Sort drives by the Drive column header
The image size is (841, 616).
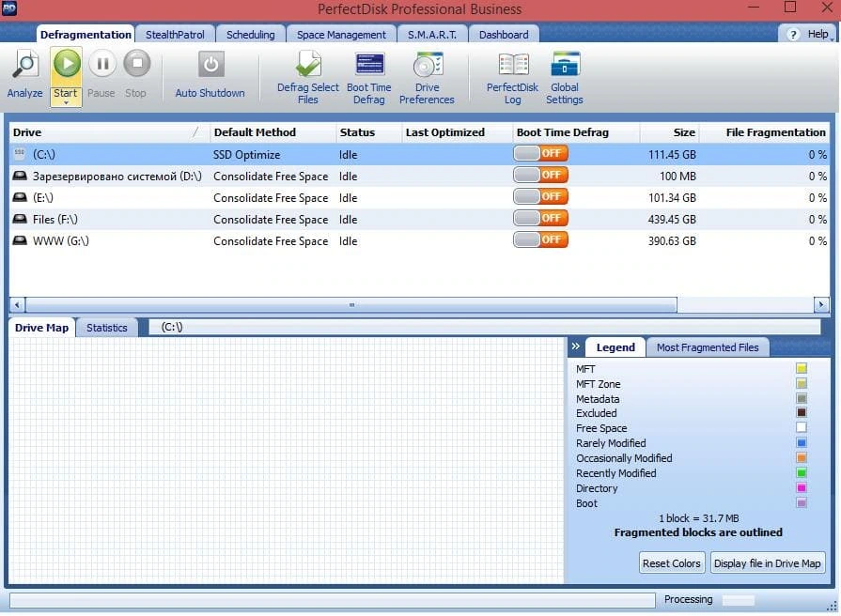[x=109, y=132]
